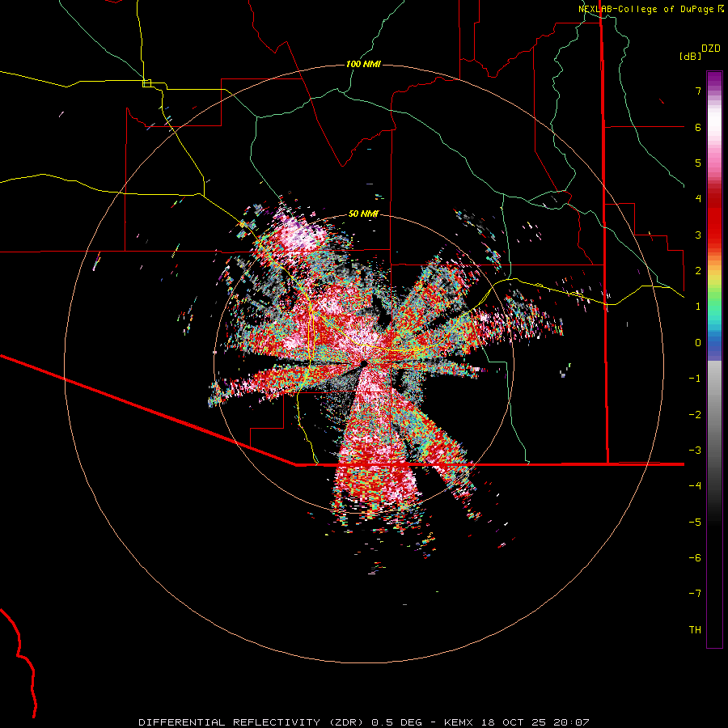Viewport: 728px width, 728px height.
Task: Click the -1 value on the color scale
Action: click(695, 379)
